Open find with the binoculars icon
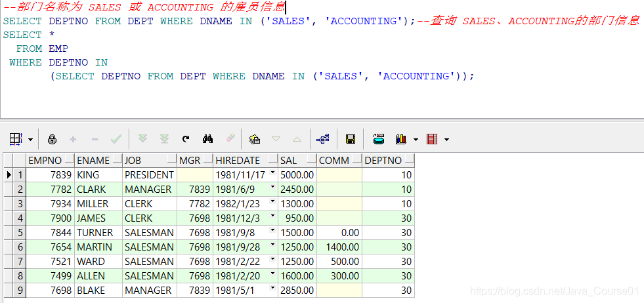 (208, 139)
